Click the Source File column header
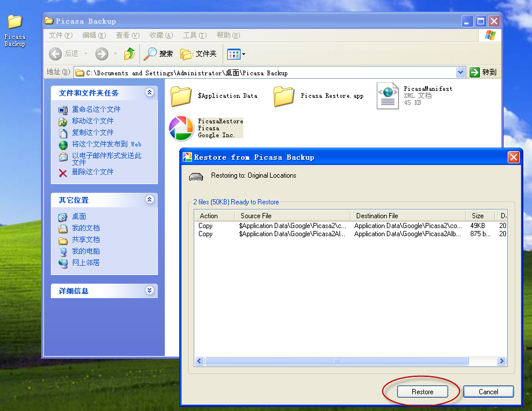This screenshot has width=532, height=411. tap(293, 216)
